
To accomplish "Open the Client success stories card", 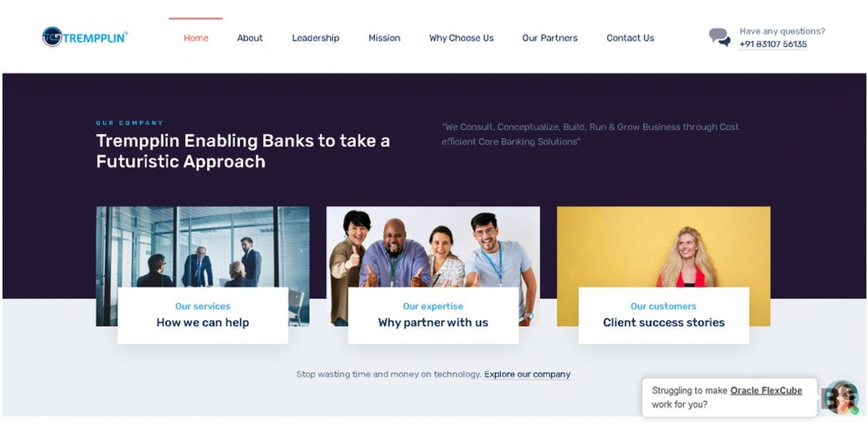I will click(x=664, y=315).
